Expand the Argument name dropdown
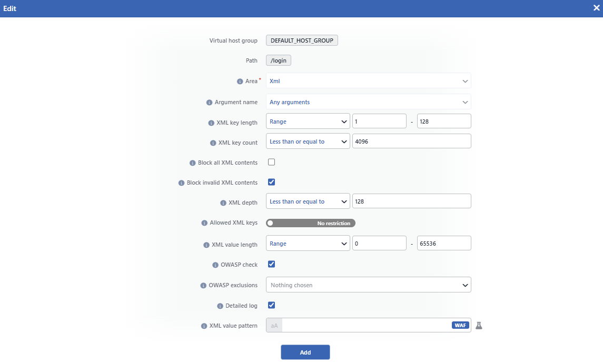Image resolution: width=603 pixels, height=364 pixels. click(369, 102)
